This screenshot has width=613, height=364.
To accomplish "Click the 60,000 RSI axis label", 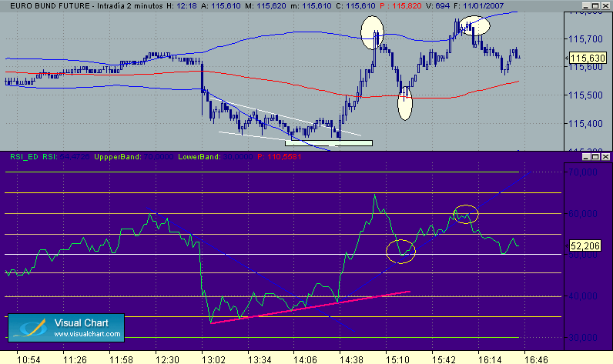I will pyautogui.click(x=583, y=213).
